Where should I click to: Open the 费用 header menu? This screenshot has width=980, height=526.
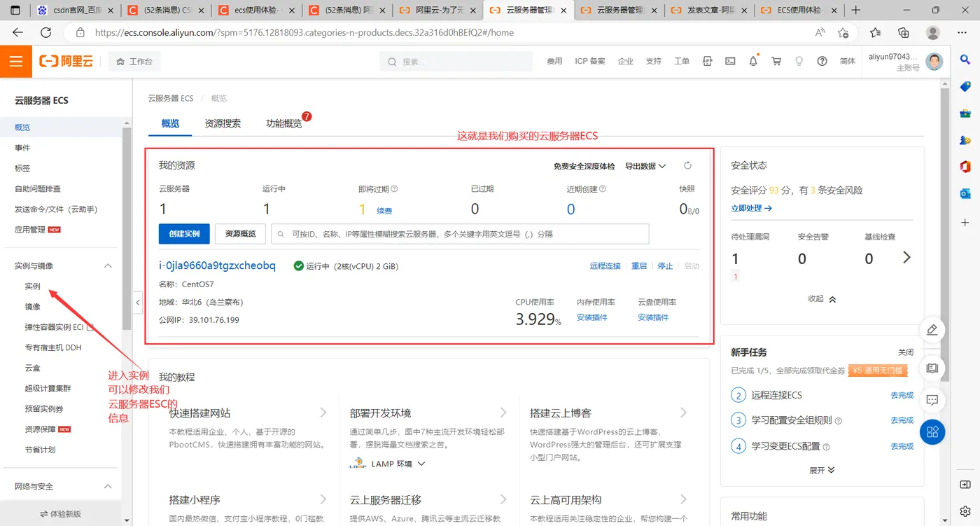[554, 62]
